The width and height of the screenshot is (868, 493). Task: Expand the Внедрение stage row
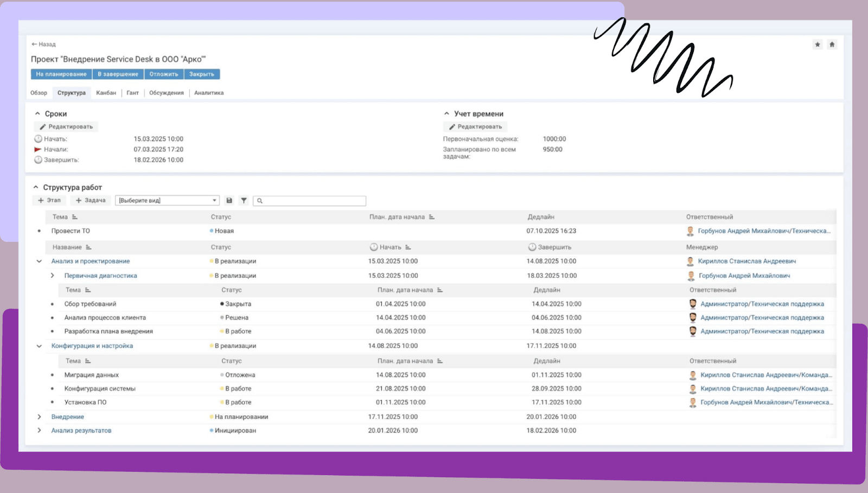point(39,417)
